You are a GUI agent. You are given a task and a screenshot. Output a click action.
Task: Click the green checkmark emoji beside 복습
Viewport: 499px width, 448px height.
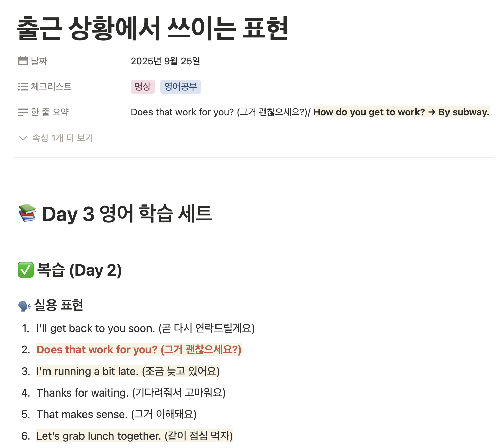pos(26,270)
